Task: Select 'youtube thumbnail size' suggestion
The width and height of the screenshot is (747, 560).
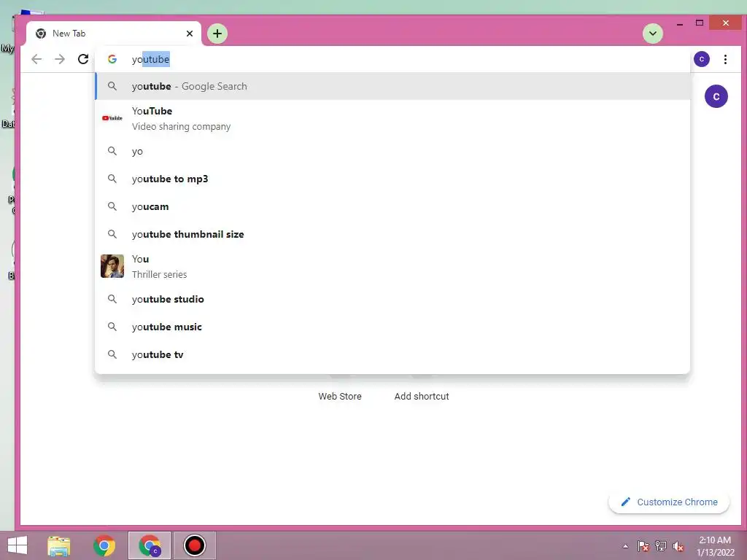Action: [x=392, y=234]
